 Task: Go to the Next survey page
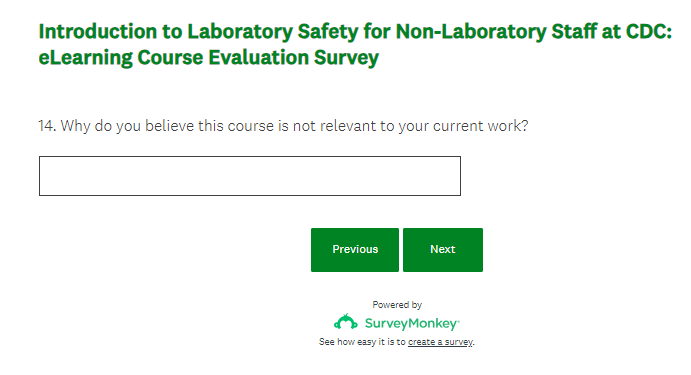pos(443,250)
